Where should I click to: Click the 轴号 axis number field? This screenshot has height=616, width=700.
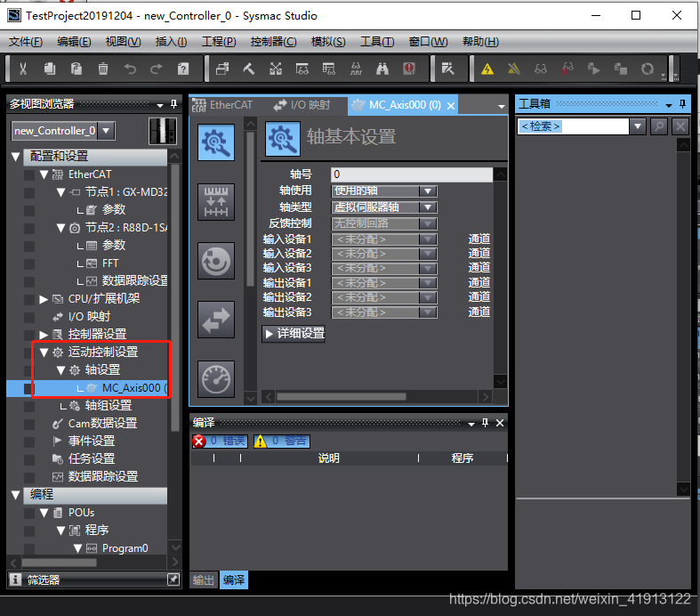[412, 174]
